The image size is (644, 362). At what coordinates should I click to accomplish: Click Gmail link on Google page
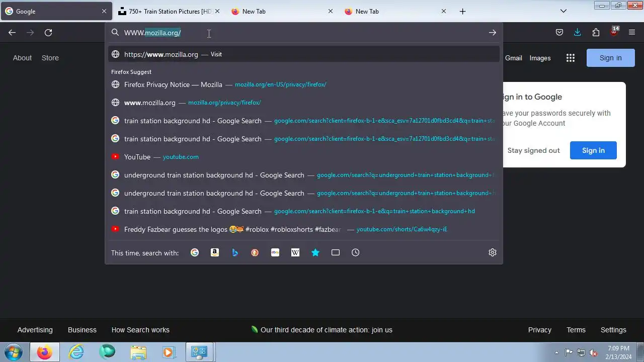513,58
